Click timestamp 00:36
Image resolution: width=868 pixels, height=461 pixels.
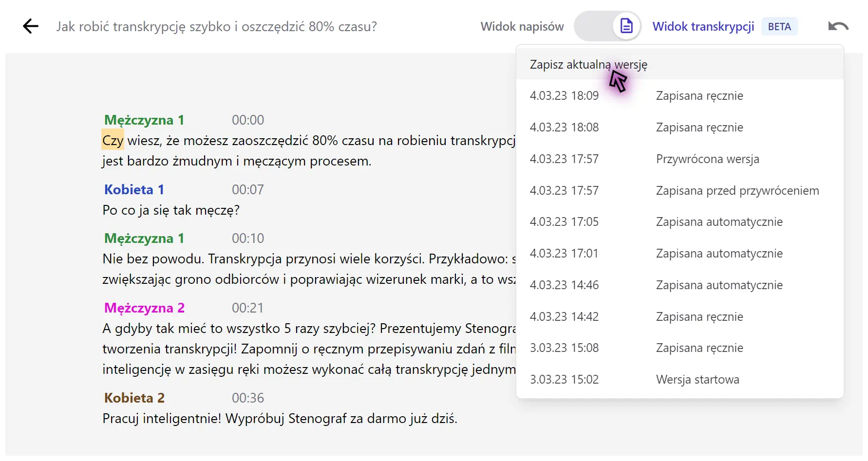248,398
